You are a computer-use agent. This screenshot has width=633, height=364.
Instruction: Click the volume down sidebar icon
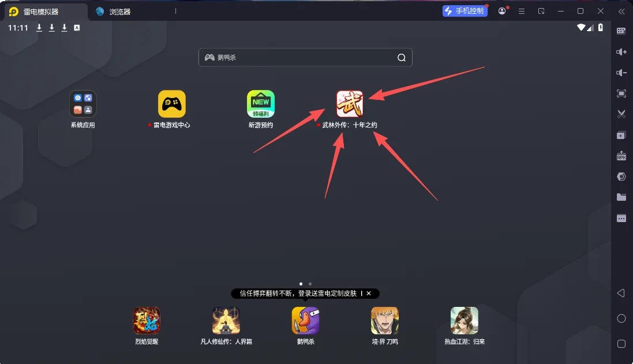click(x=621, y=73)
